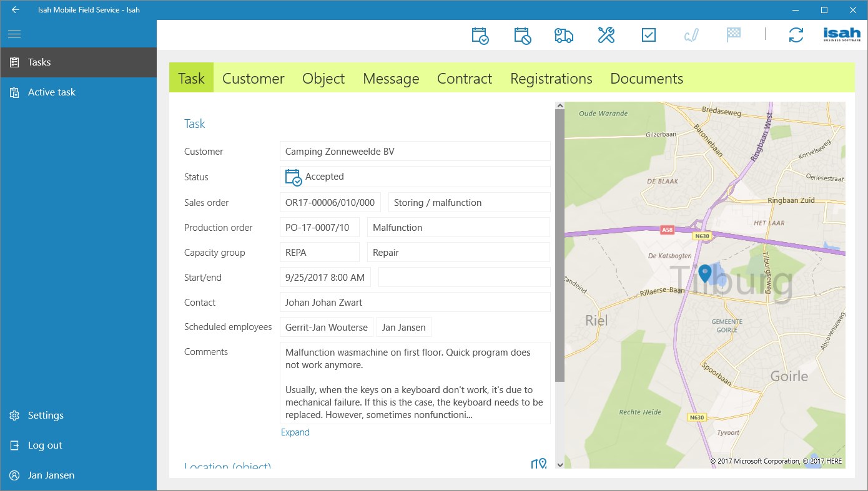This screenshot has width=868, height=491.
Task: Click the right scrollbar down arrow
Action: (x=560, y=464)
